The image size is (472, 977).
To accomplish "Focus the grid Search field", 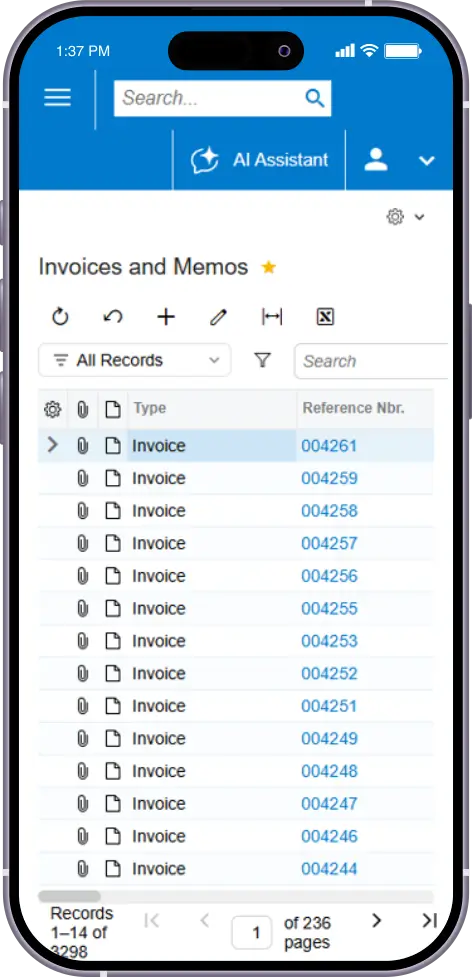I will tap(371, 361).
